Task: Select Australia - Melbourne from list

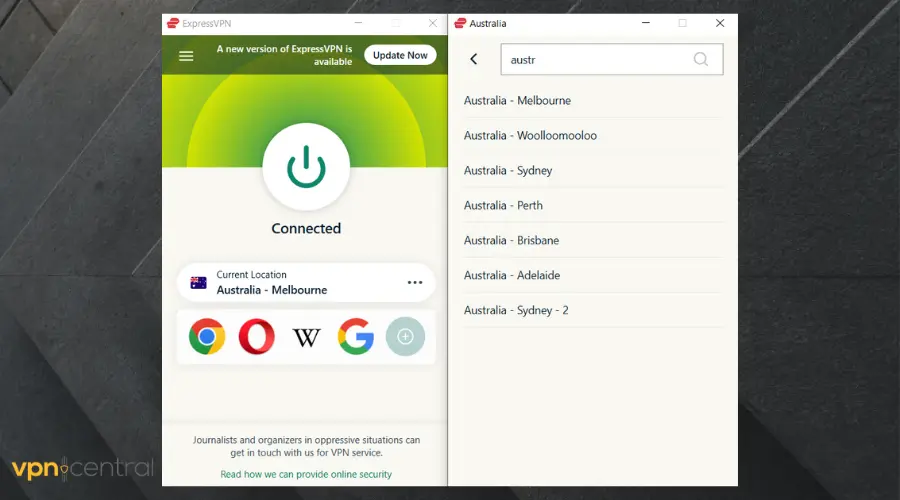Action: 593,100
